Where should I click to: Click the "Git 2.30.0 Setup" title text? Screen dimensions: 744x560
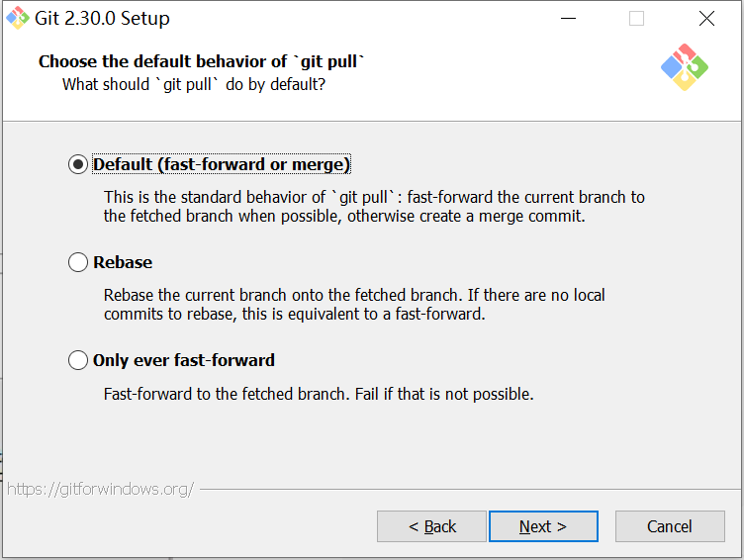pyautogui.click(x=103, y=19)
